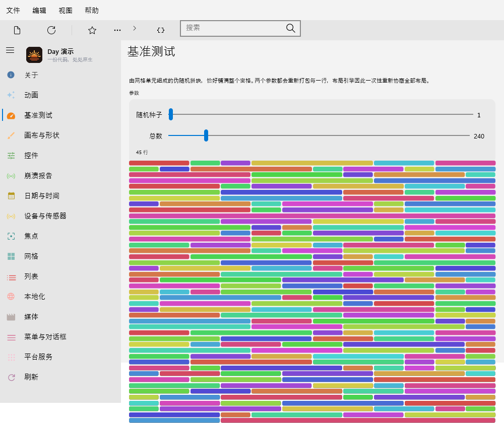This screenshot has width=504, height=423.
Task: Go to 菜单与对话框 page
Action: 61,337
